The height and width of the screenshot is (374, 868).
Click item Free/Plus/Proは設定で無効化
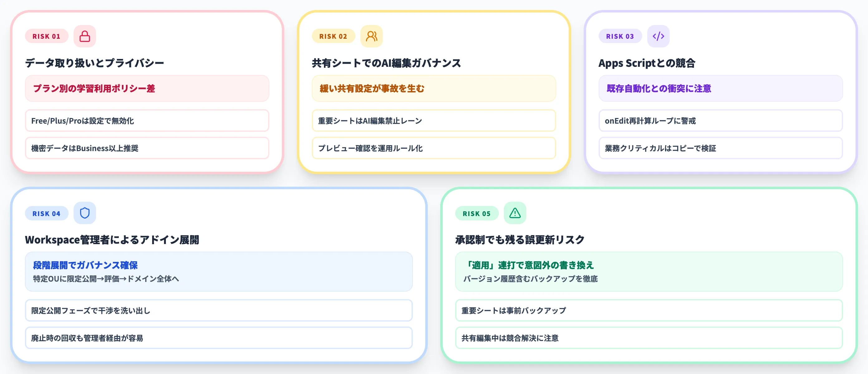pyautogui.click(x=147, y=121)
